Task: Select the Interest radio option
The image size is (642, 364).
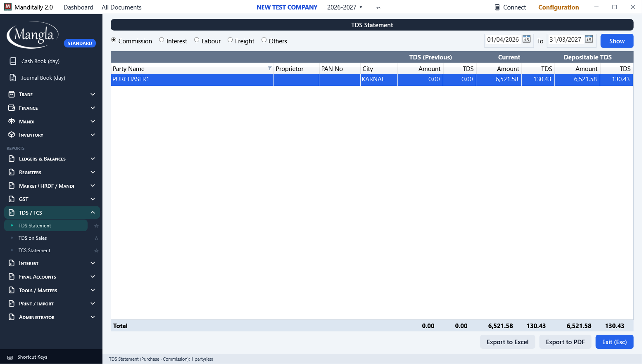Action: (x=162, y=40)
